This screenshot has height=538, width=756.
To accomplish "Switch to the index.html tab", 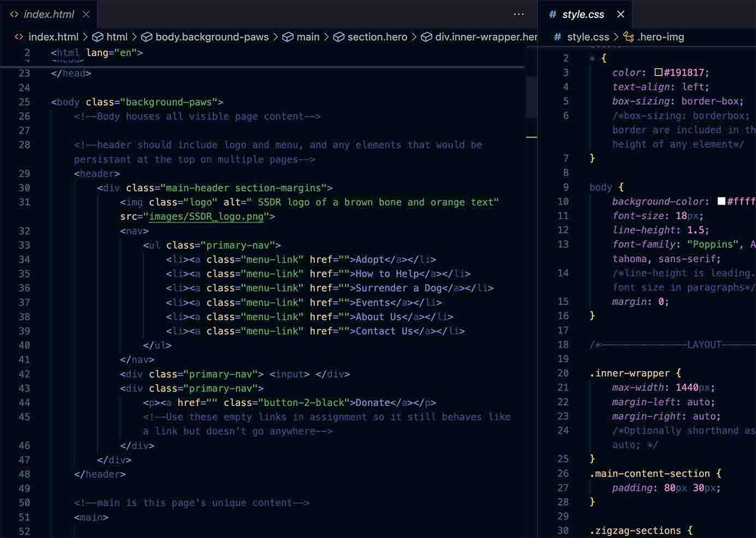I will tap(49, 14).
